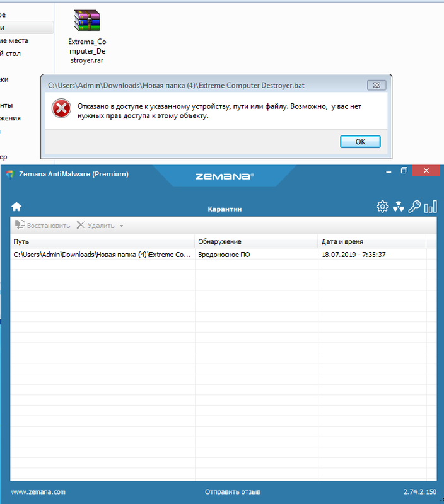Viewport: 444px width, 504px height.
Task: Open www.zemana.com link
Action: tap(38, 492)
